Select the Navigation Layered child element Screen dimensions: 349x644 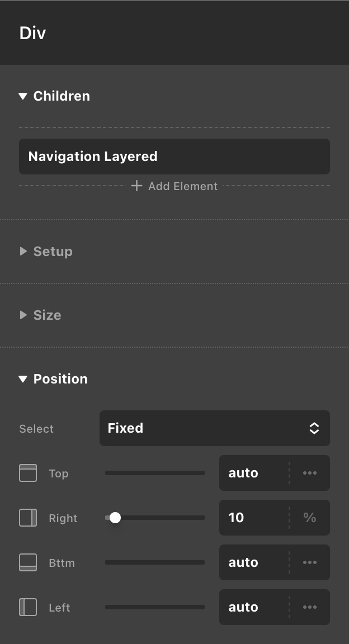pos(174,157)
